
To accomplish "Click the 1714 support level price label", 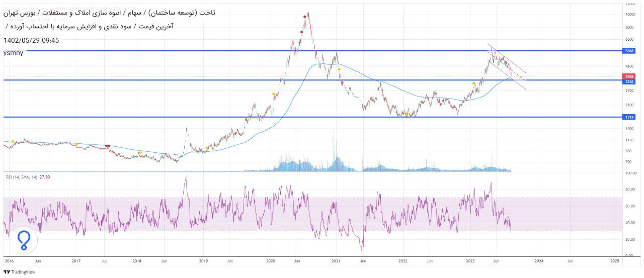I will click(x=628, y=117).
